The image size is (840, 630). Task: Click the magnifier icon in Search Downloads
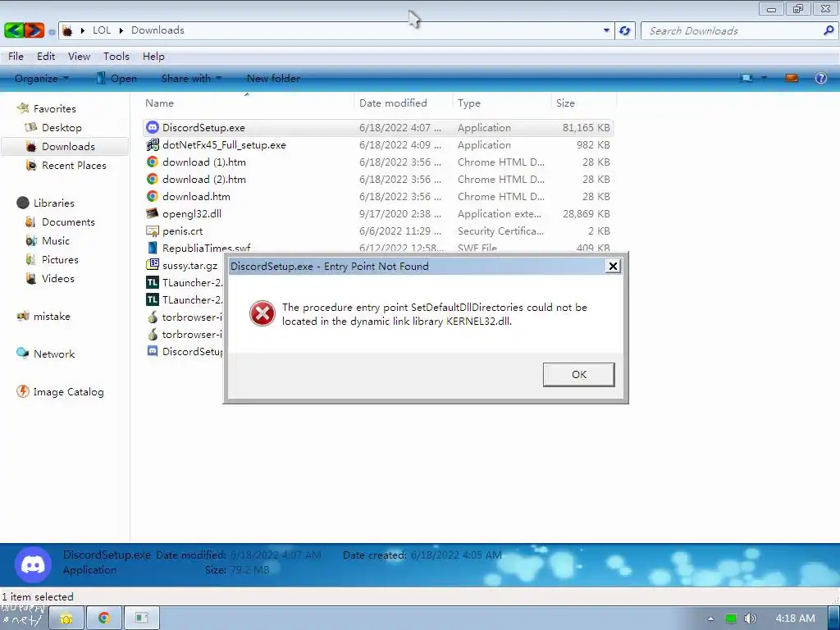829,30
